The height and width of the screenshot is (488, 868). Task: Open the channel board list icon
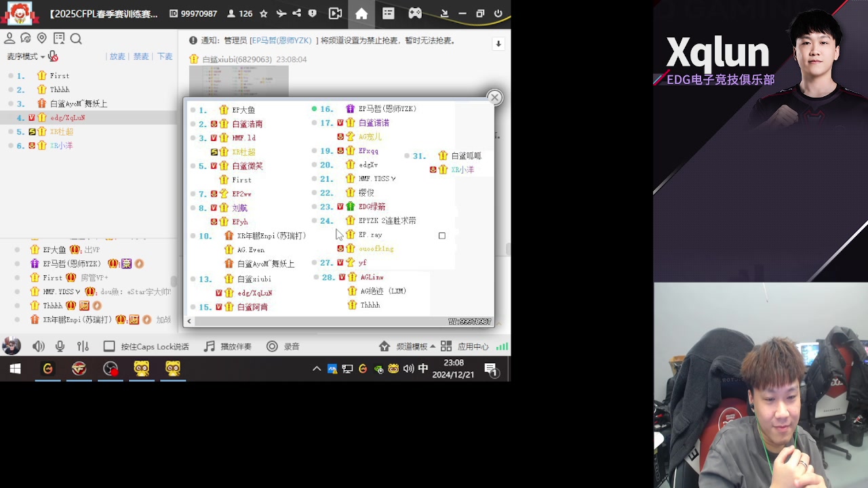[388, 14]
